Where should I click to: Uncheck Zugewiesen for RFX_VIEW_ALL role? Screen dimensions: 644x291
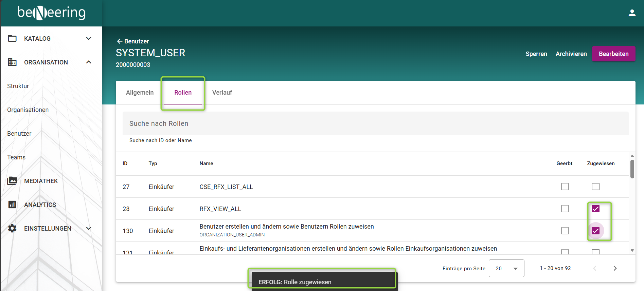(x=595, y=209)
